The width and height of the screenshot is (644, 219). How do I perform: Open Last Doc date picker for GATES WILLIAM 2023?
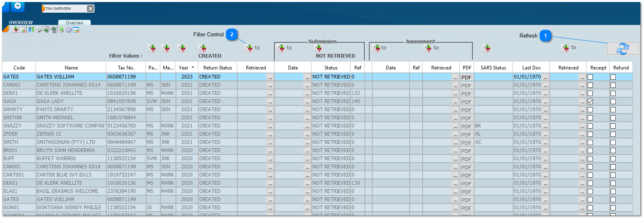click(545, 77)
